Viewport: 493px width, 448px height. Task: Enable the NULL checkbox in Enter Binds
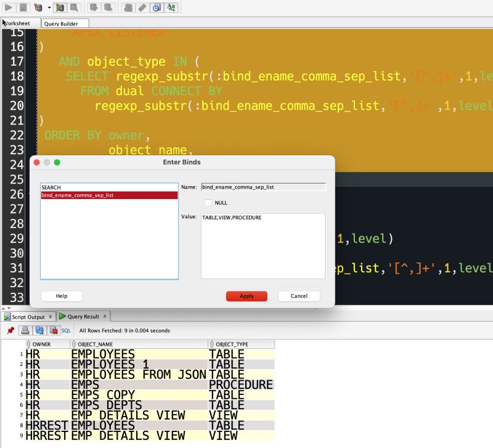click(x=208, y=202)
